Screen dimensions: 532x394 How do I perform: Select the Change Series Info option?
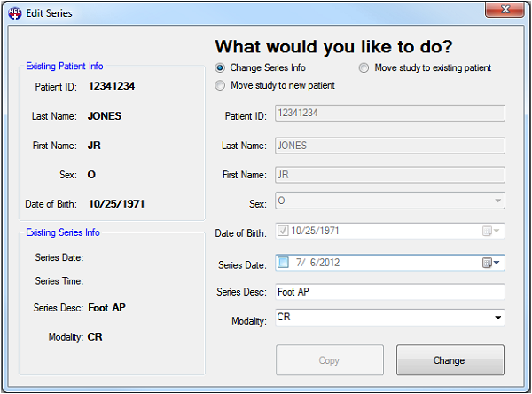(221, 67)
